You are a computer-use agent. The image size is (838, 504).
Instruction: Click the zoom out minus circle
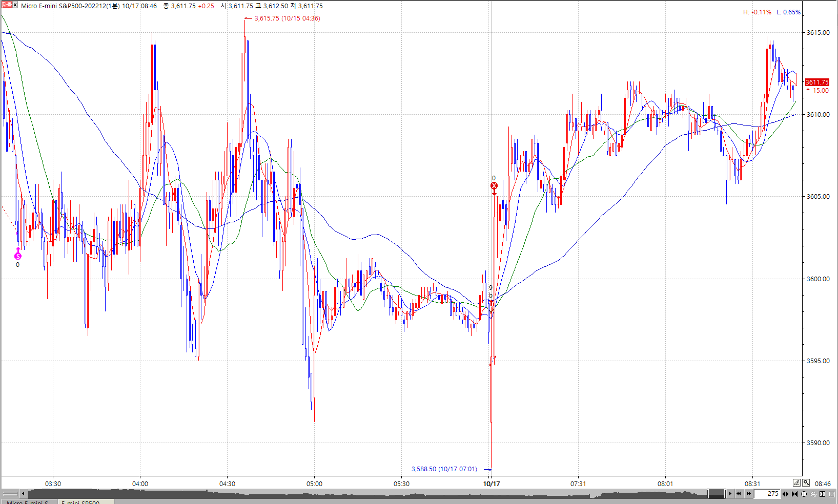pyautogui.click(x=813, y=494)
